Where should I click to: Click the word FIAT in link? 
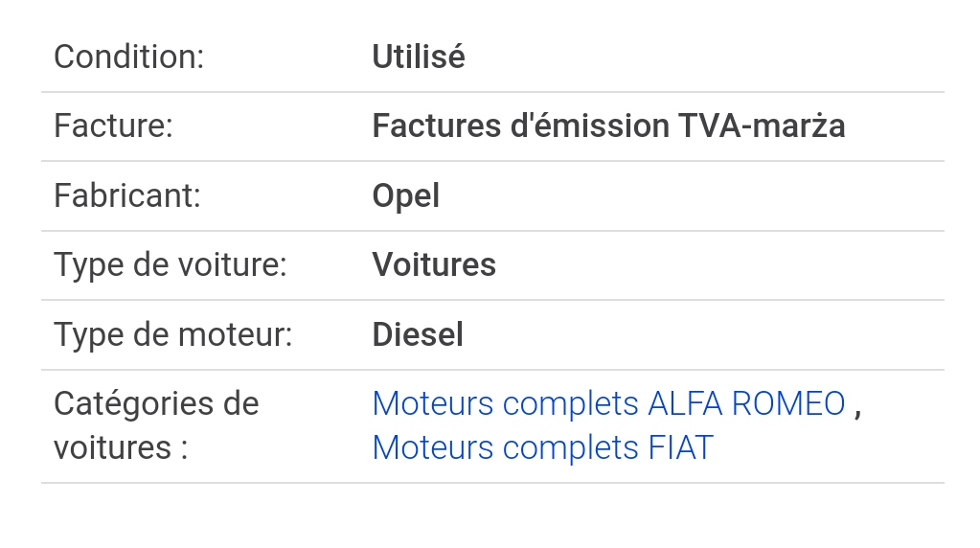click(x=680, y=448)
